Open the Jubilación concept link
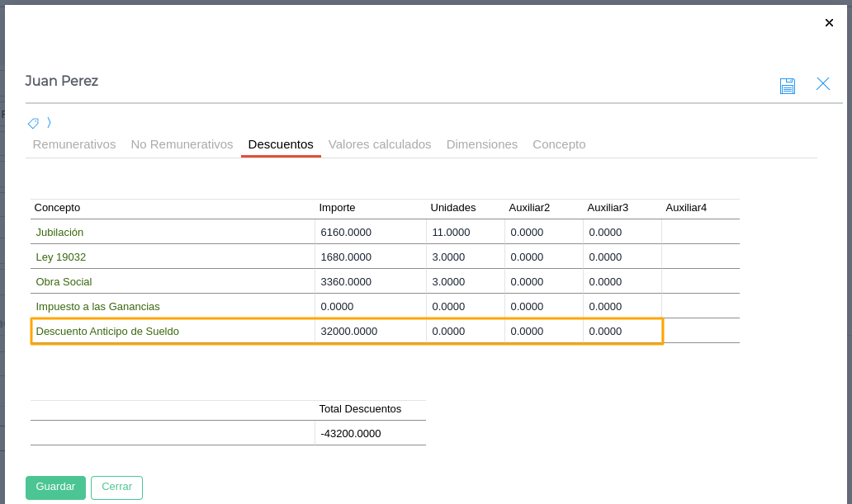Screen dimensions: 852x504 click(x=59, y=233)
